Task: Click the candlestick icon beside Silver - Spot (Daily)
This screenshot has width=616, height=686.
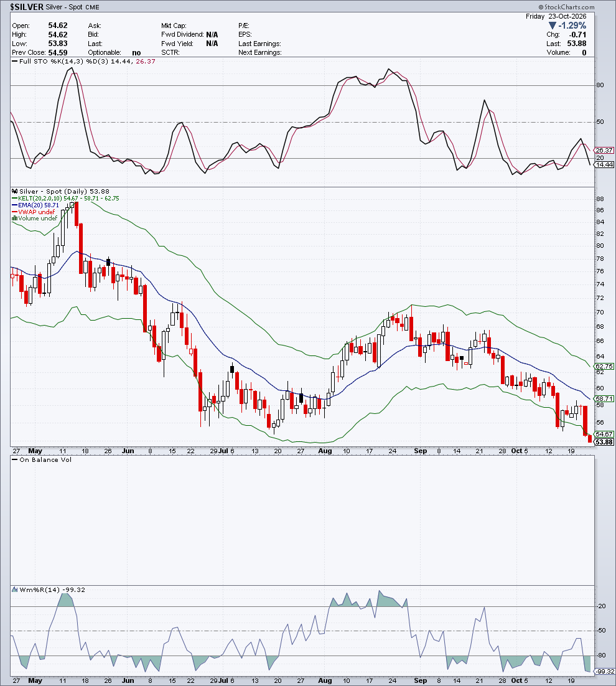Action: point(15,191)
